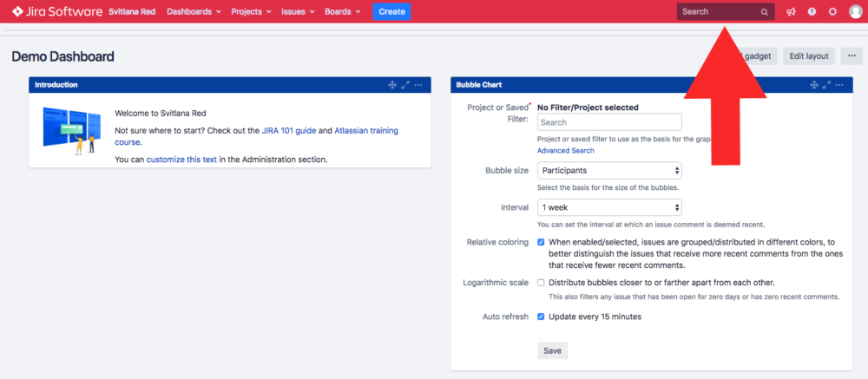This screenshot has height=379, width=868.
Task: Click the search magnifier icon in top bar
Action: (x=765, y=11)
